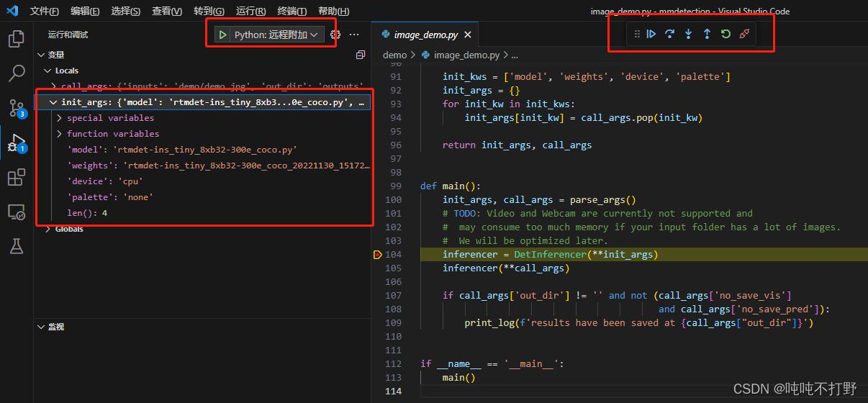Click the Step Out debug button
The width and height of the screenshot is (868, 403).
pyautogui.click(x=707, y=34)
